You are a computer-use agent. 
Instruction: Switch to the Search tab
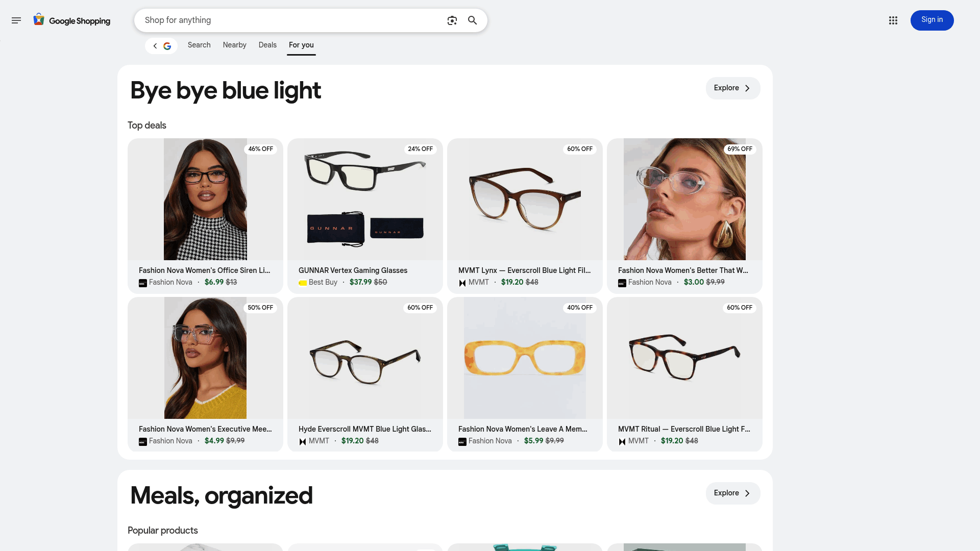(x=199, y=45)
